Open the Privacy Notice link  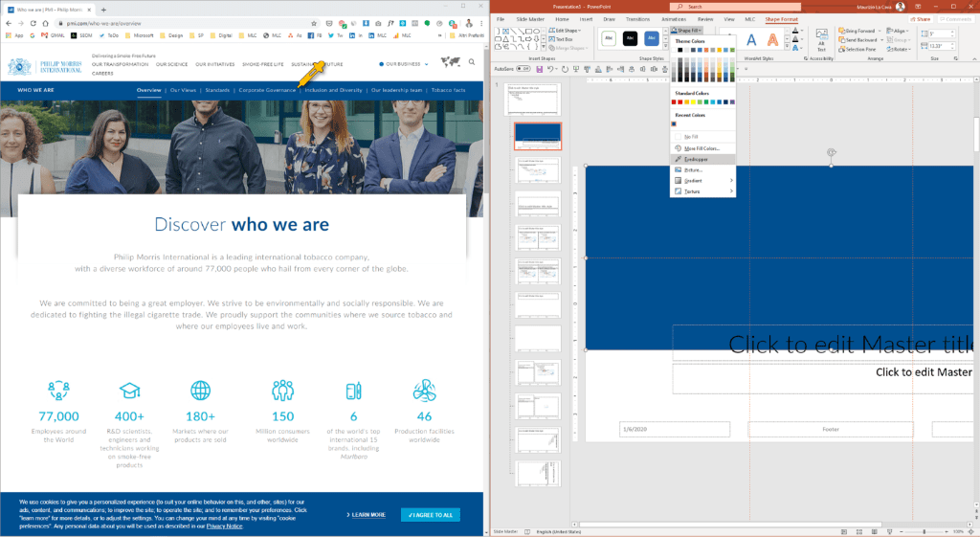(x=224, y=526)
